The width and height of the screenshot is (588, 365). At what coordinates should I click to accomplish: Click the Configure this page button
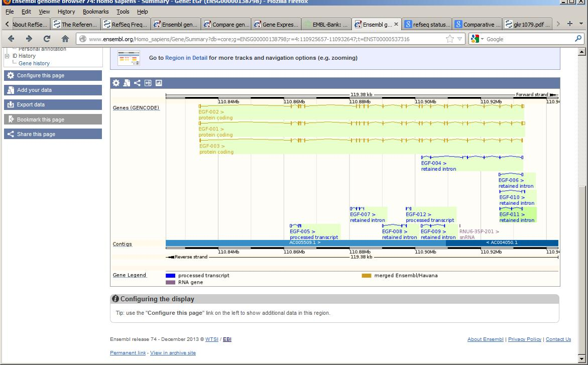[x=53, y=75]
